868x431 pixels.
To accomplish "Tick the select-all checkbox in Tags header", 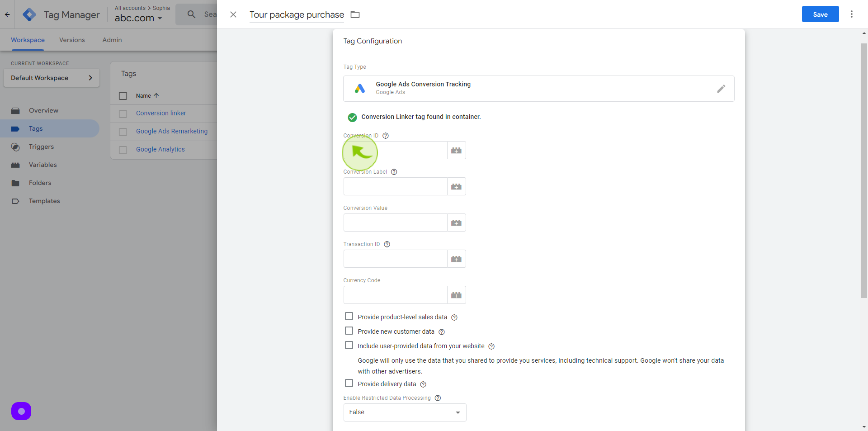I will (123, 96).
